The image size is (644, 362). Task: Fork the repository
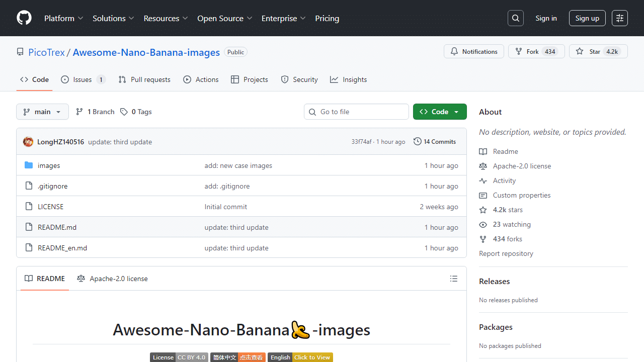tap(536, 51)
